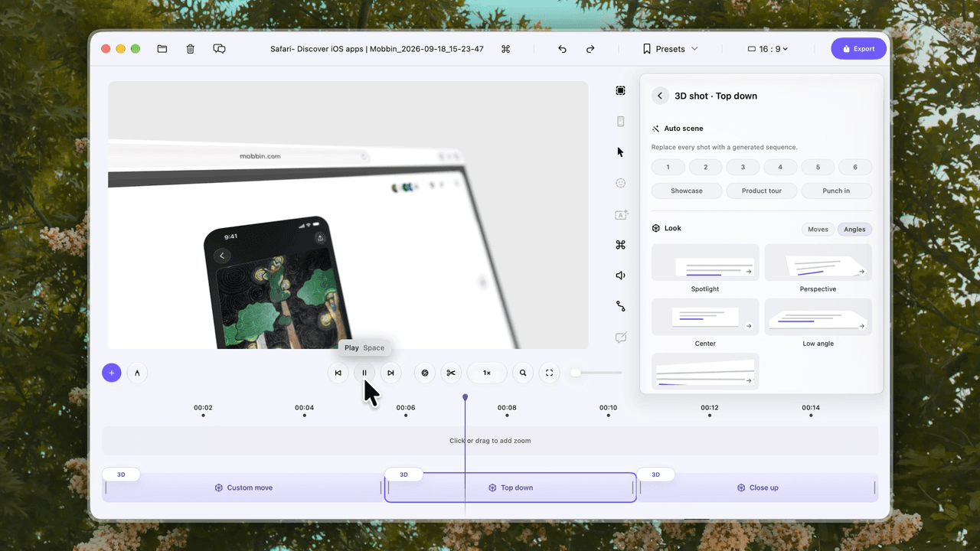Select the cursor settings arrow icon
The image size is (980, 551).
621,152
